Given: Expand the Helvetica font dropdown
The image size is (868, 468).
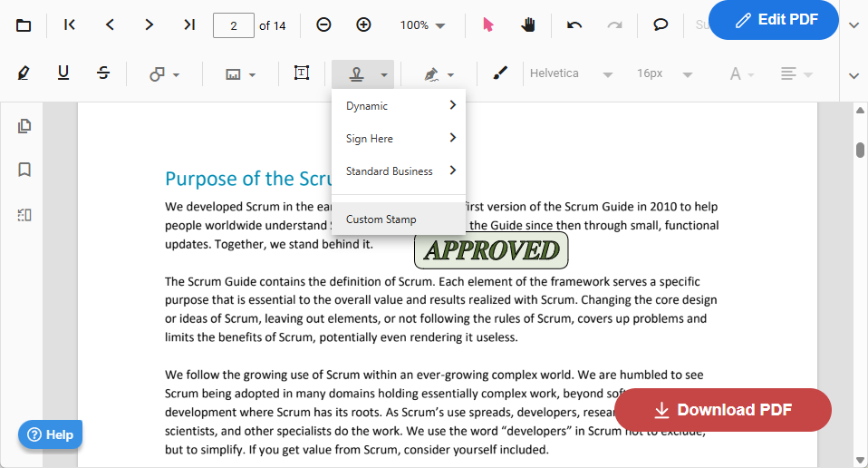Looking at the screenshot, I should (571, 73).
